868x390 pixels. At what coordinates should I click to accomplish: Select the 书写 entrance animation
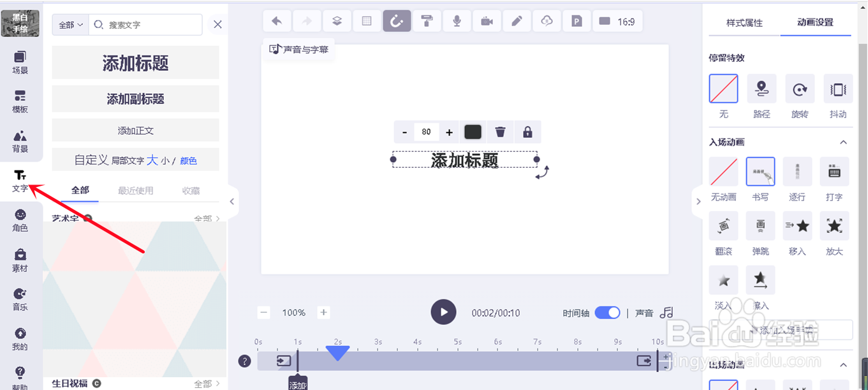click(760, 172)
